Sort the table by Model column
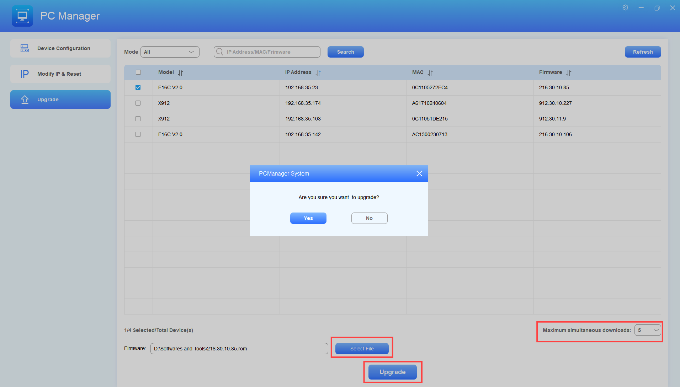Image resolution: width=680 pixels, height=387 pixels. 180,72
